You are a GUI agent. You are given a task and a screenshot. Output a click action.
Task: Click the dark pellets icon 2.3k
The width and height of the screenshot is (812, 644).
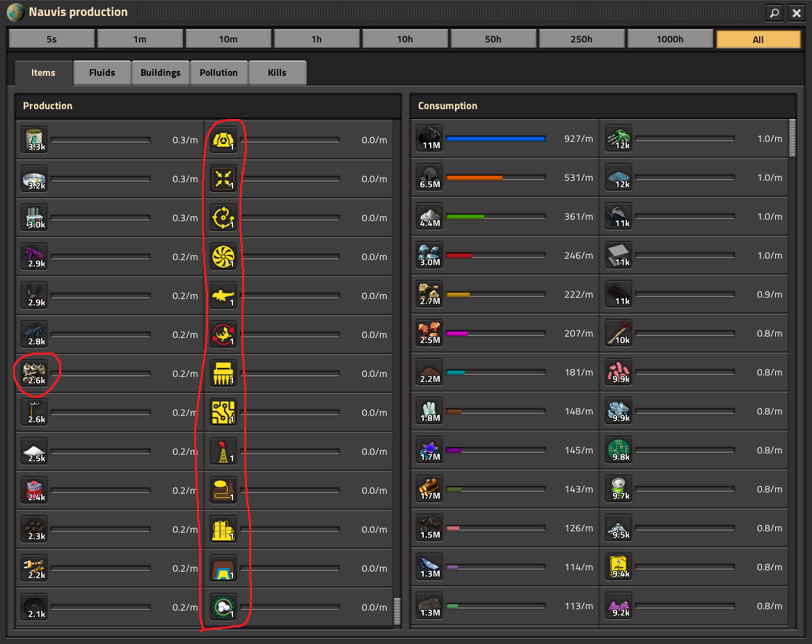(35, 529)
